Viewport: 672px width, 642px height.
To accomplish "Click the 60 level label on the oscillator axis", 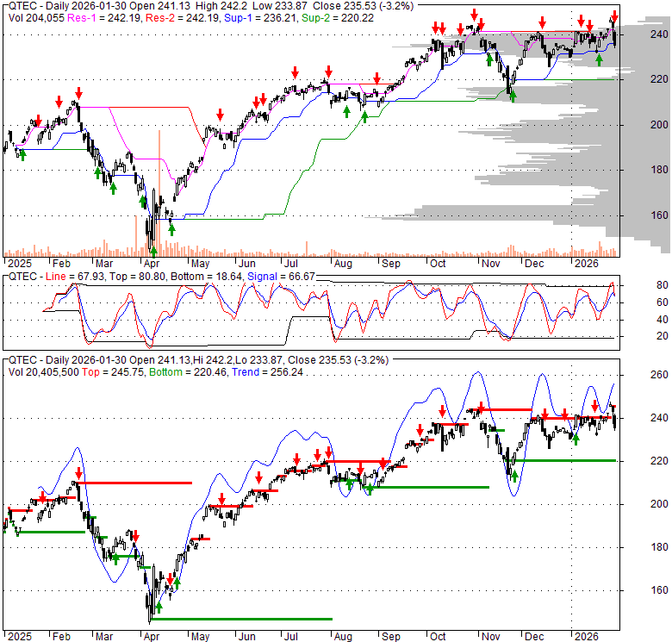I will 663,302.
